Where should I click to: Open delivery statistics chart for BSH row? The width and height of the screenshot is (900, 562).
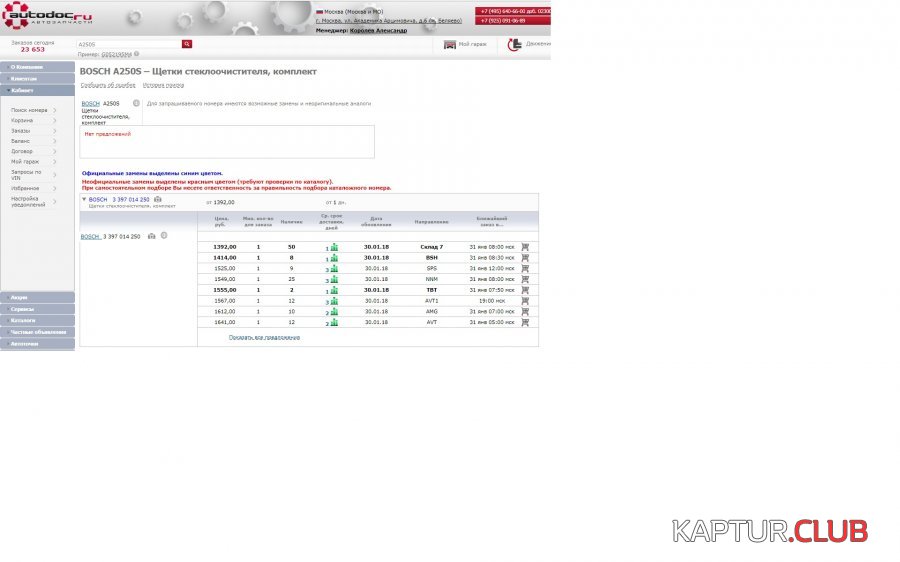click(x=334, y=258)
